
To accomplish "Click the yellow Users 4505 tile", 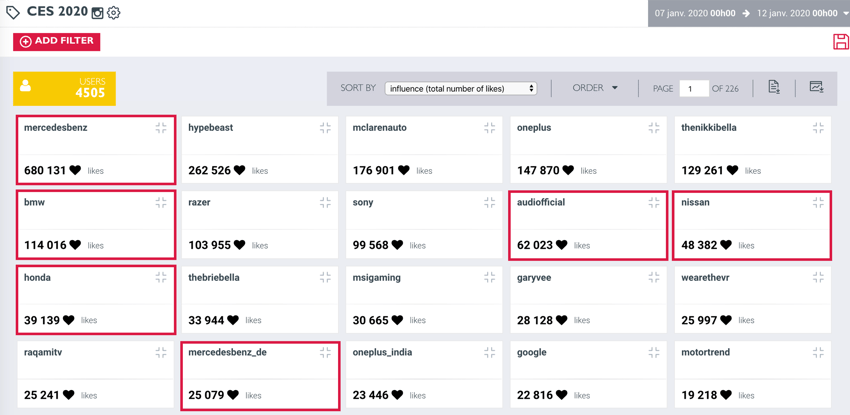I will point(64,88).
